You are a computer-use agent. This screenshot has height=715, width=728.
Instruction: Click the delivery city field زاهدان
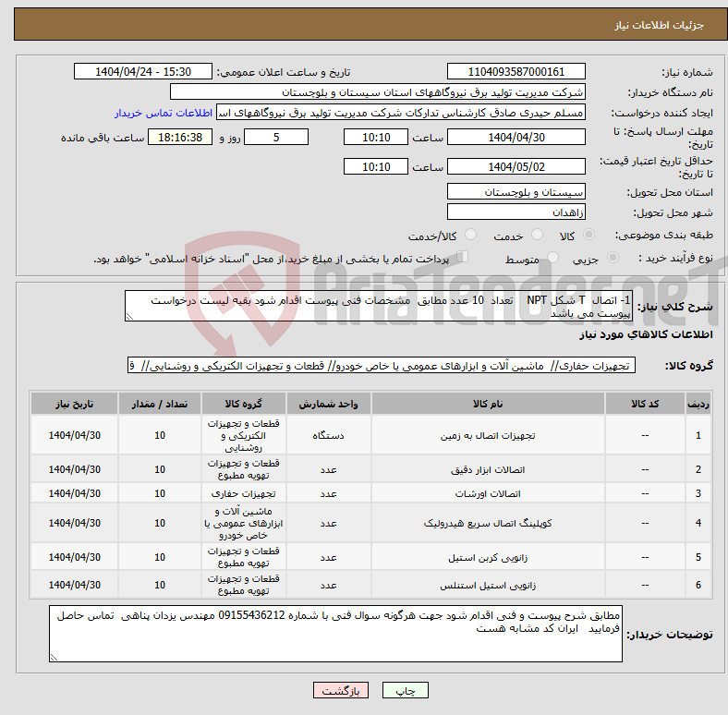[x=516, y=212]
